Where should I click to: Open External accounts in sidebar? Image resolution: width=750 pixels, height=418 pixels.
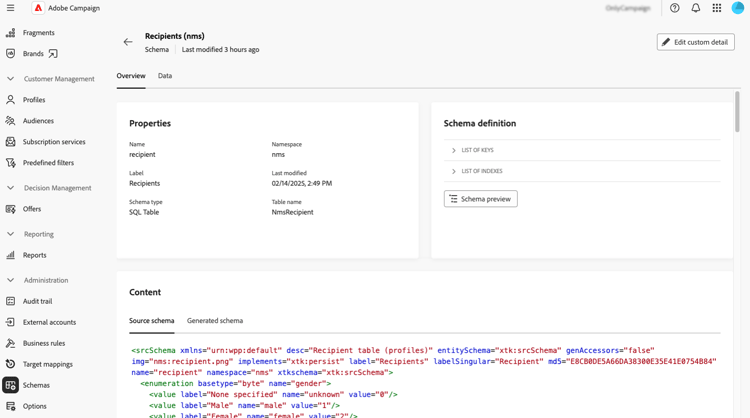[x=49, y=322]
